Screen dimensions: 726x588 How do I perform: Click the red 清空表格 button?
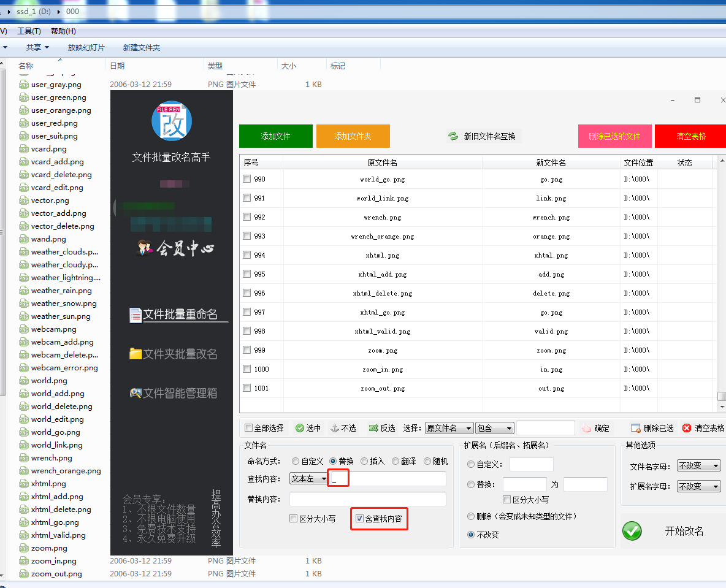691,136
